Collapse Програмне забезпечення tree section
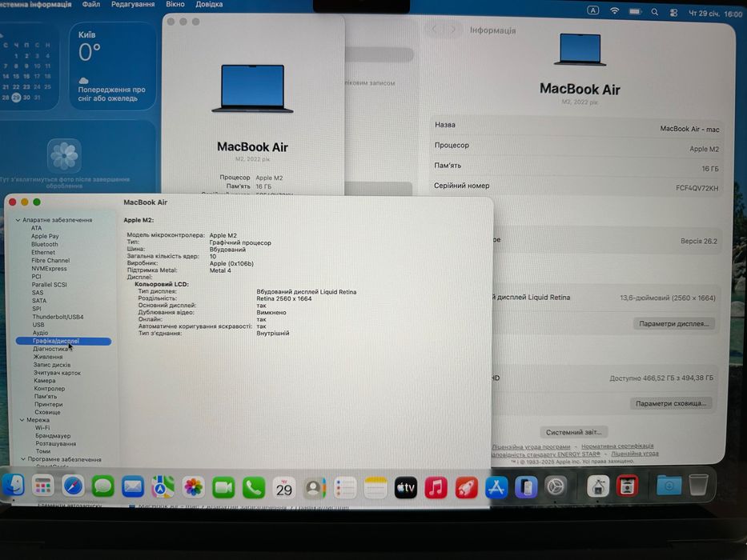747x560 pixels. point(23,459)
